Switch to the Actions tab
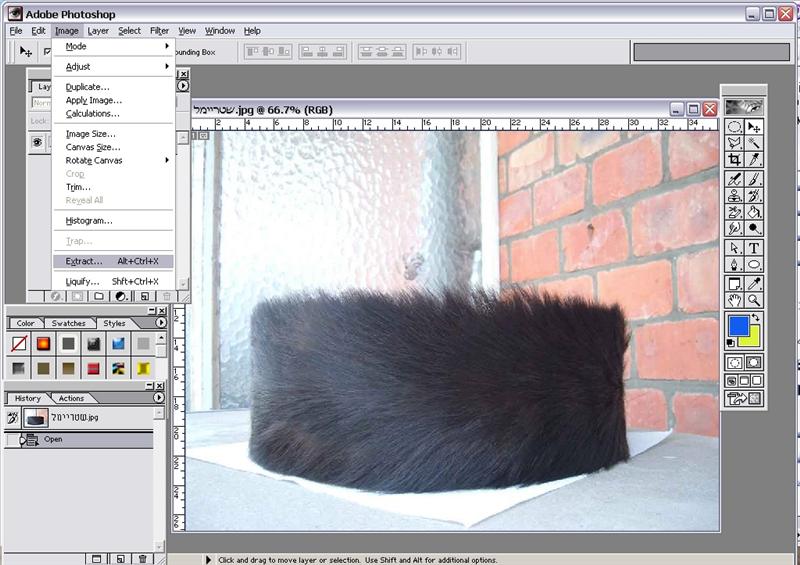 pyautogui.click(x=71, y=398)
